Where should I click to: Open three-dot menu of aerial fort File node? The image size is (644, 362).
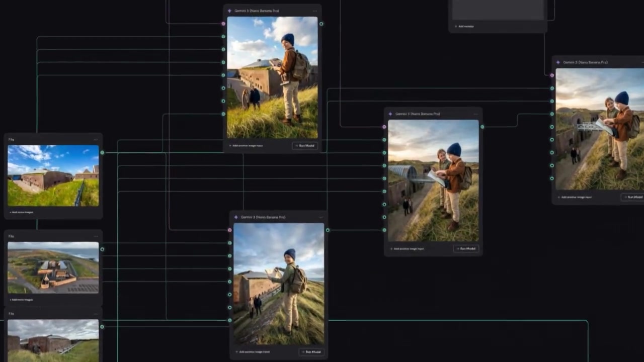(96, 236)
